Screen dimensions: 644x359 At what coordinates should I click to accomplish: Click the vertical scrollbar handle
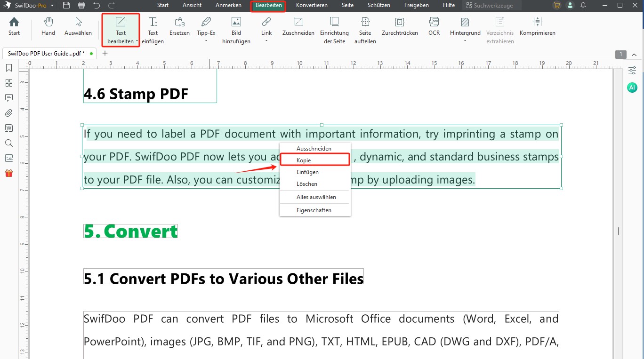point(618,231)
